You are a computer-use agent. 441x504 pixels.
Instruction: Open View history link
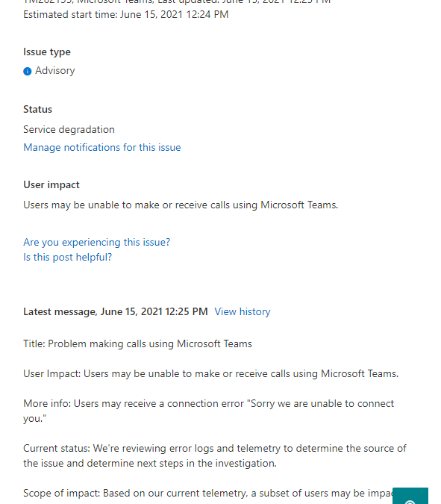point(243,311)
